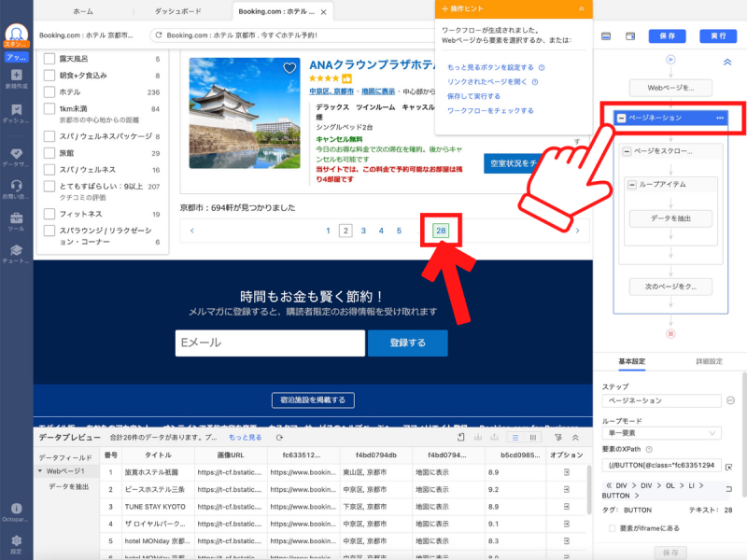Click the Octoparse info icon in sidebar

pos(16,509)
